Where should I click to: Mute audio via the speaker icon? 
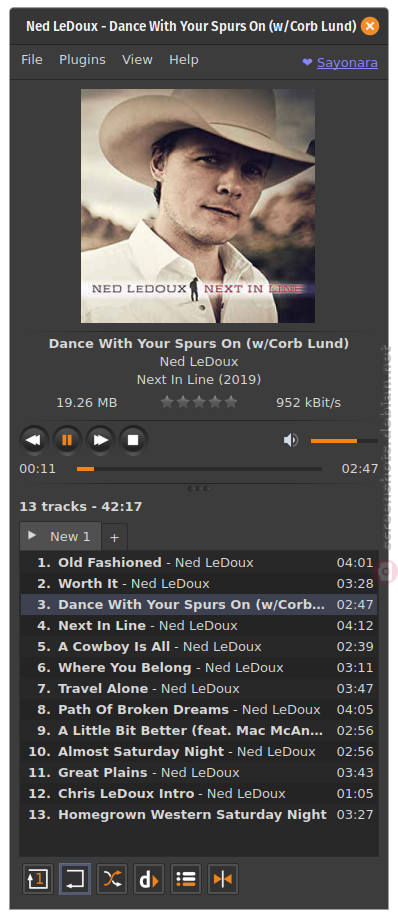291,440
